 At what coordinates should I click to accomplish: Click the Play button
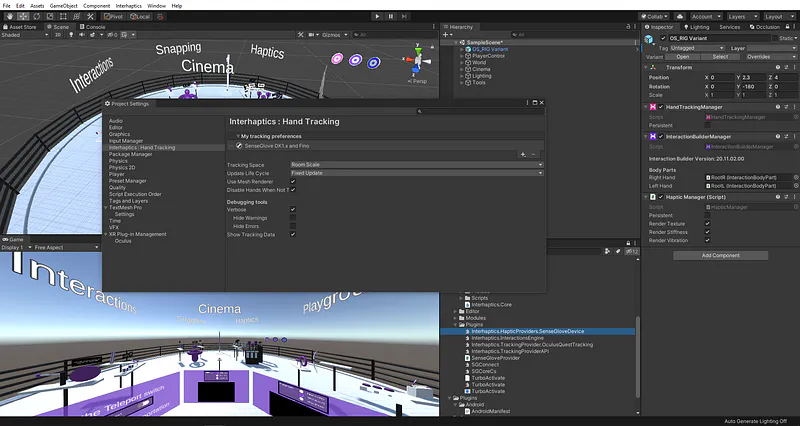coord(377,16)
